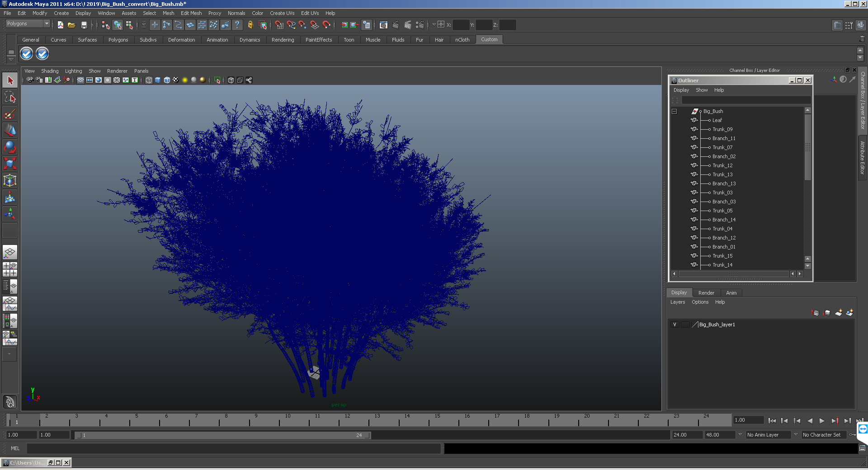Toggle Make live magnet icon

coord(326,25)
